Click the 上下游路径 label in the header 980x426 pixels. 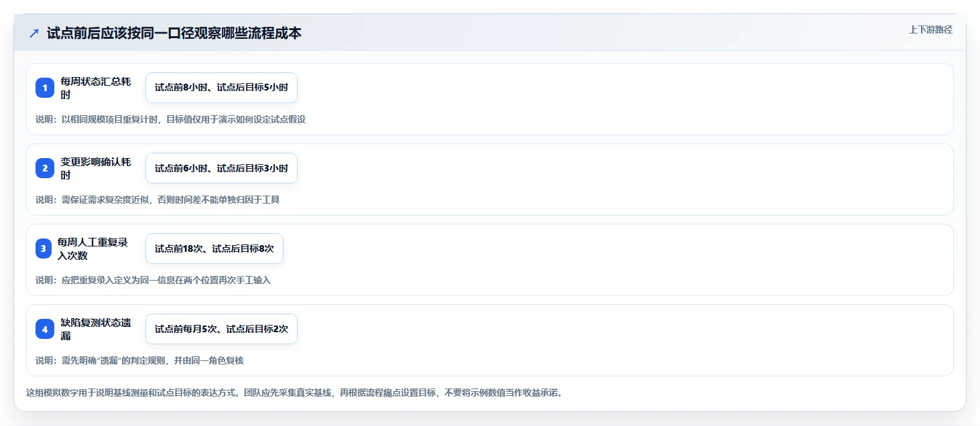(930, 29)
